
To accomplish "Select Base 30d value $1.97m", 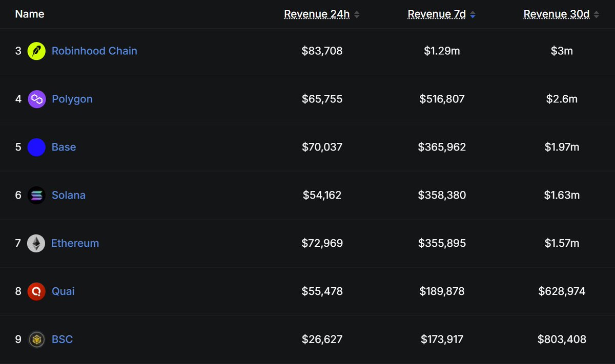I will pos(562,147).
